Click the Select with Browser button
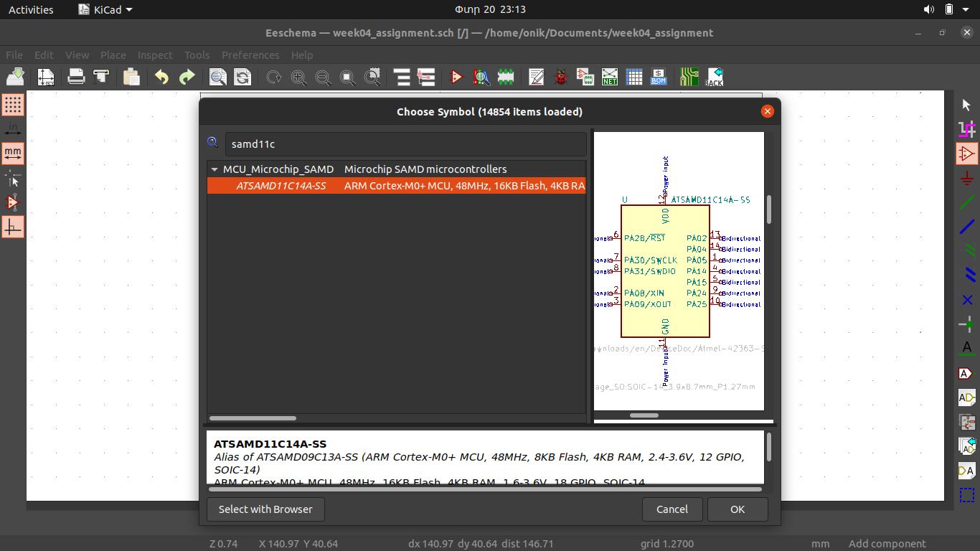 (265, 509)
